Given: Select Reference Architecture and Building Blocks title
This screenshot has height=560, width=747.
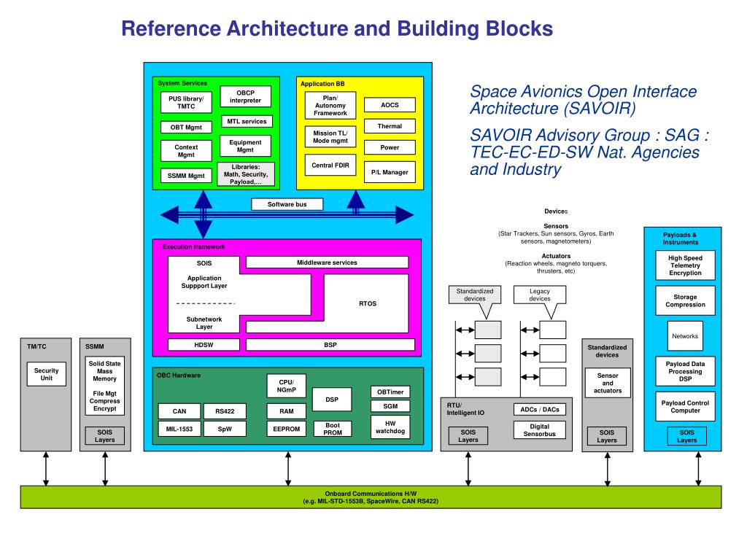Looking at the screenshot, I should [337, 28].
